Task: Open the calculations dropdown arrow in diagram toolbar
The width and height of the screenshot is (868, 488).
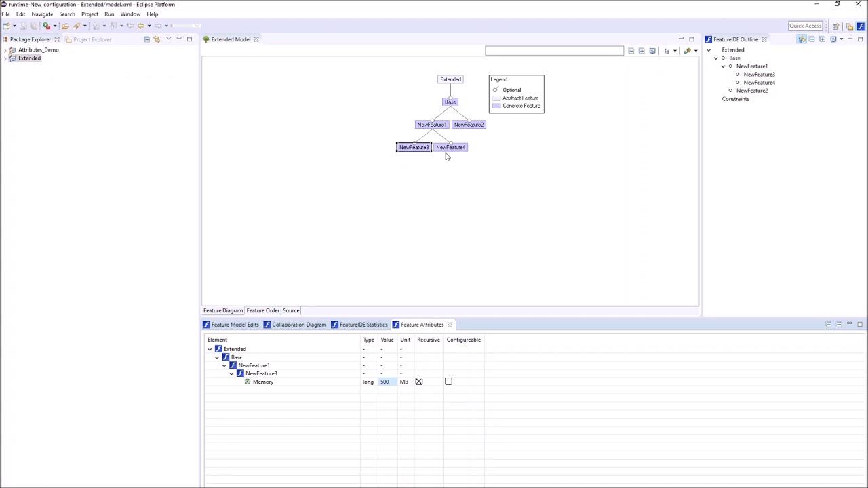Action: (x=695, y=51)
